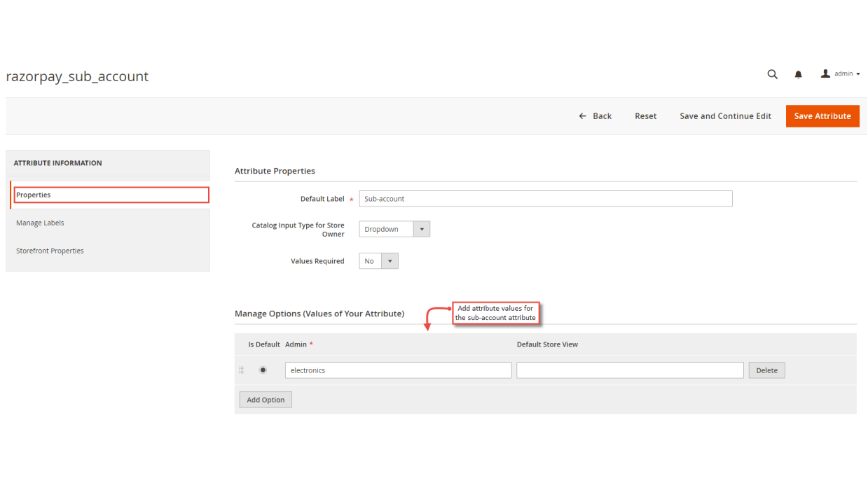The height and width of the screenshot is (483, 868).
Task: Select the Is Default radio for electronics
Action: tap(263, 370)
